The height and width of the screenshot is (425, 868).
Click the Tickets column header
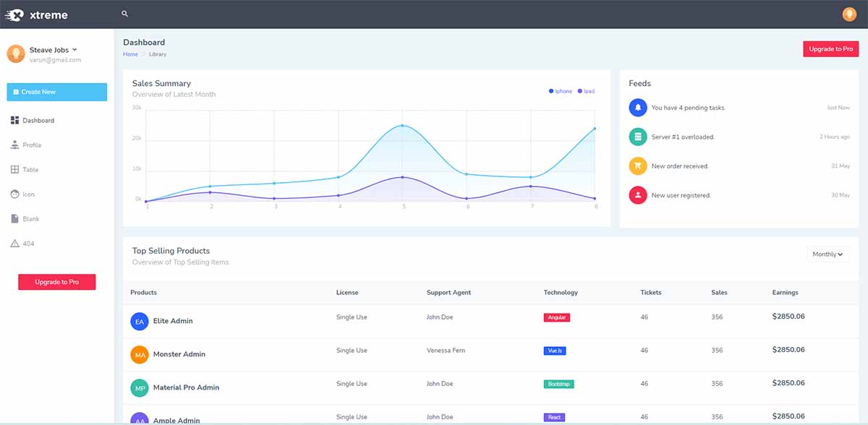[651, 293]
